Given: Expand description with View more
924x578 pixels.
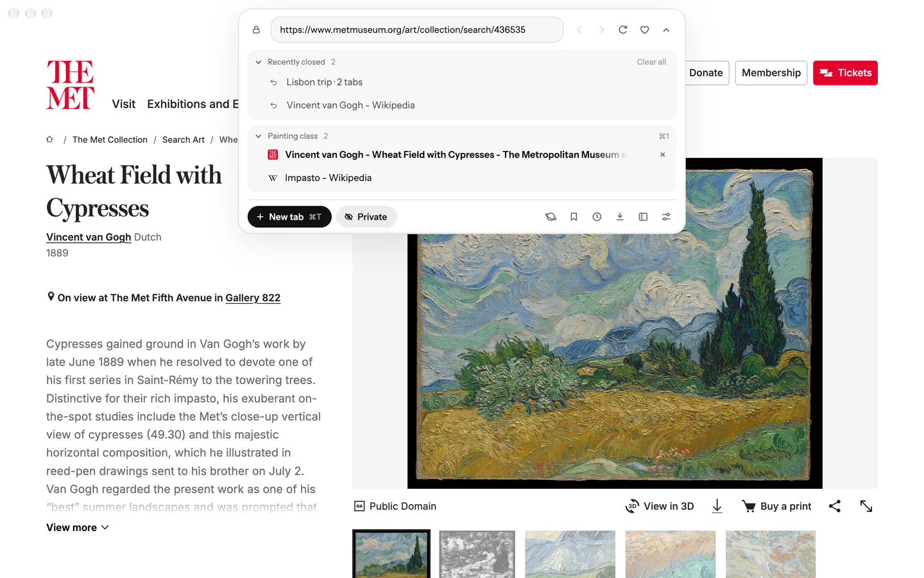Looking at the screenshot, I should click(78, 527).
